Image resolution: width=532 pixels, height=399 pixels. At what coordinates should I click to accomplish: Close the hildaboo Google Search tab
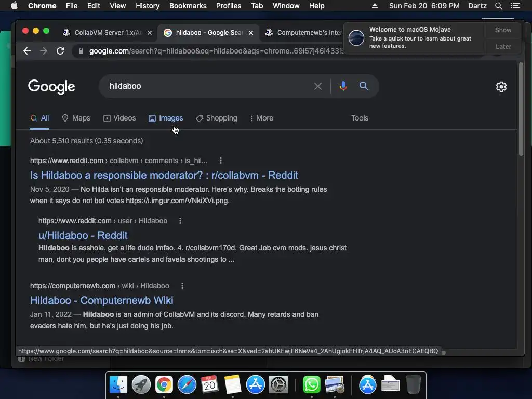[x=251, y=33]
